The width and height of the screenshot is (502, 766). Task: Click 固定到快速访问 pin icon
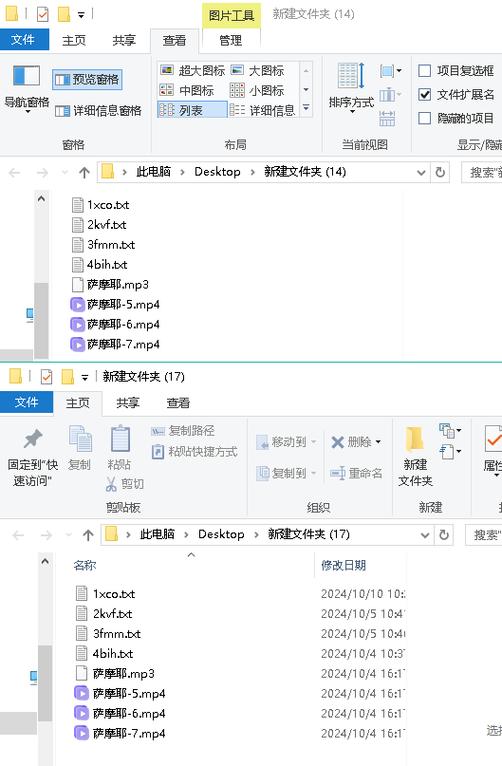(x=33, y=439)
